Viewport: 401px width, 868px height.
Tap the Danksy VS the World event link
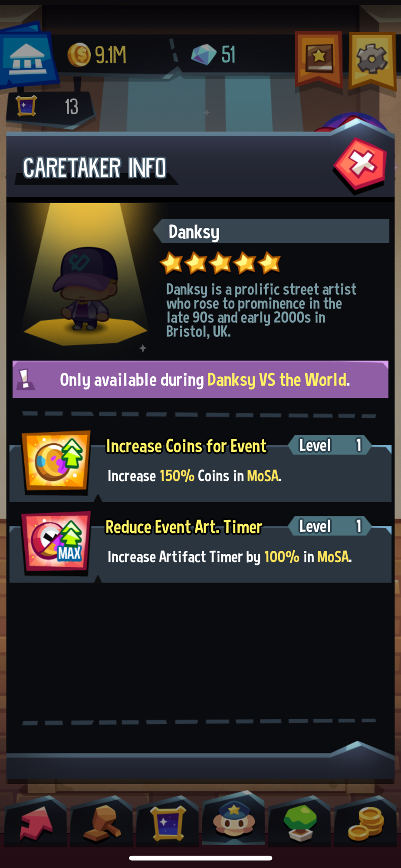point(278,380)
